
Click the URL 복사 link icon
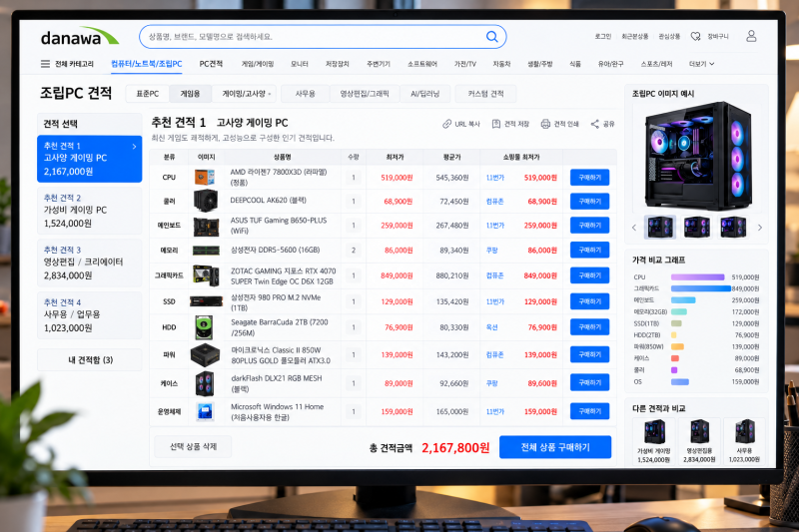[x=446, y=124]
